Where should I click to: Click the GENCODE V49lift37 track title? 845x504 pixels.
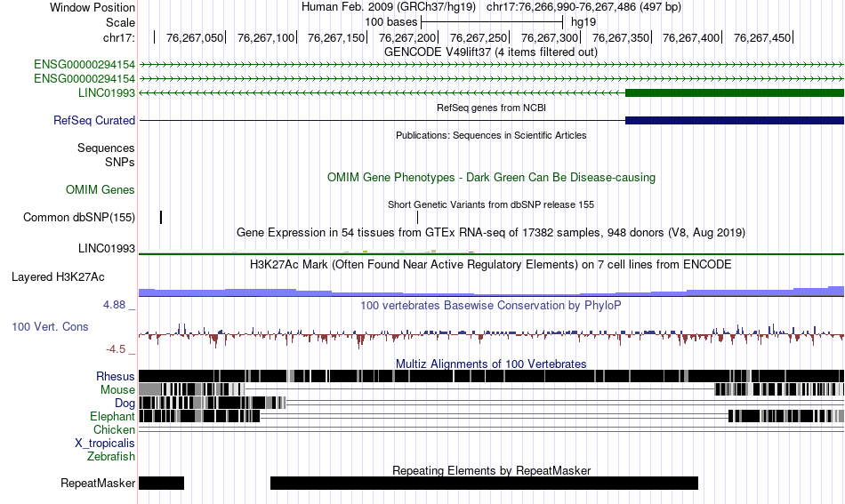click(x=490, y=52)
